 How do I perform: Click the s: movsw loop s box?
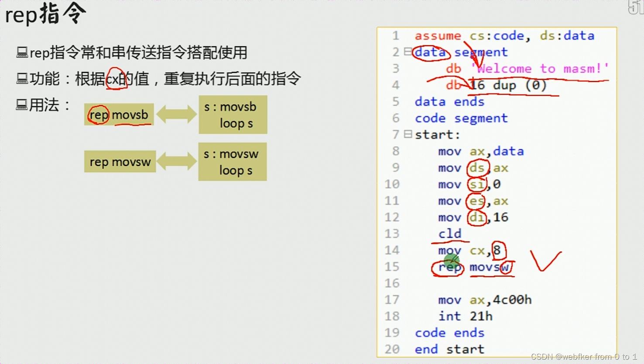(x=232, y=161)
